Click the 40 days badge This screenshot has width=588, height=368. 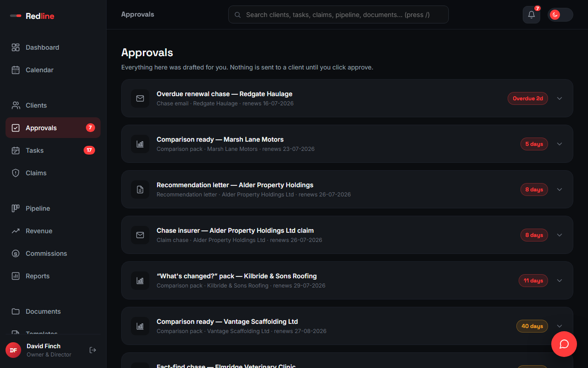point(532,326)
